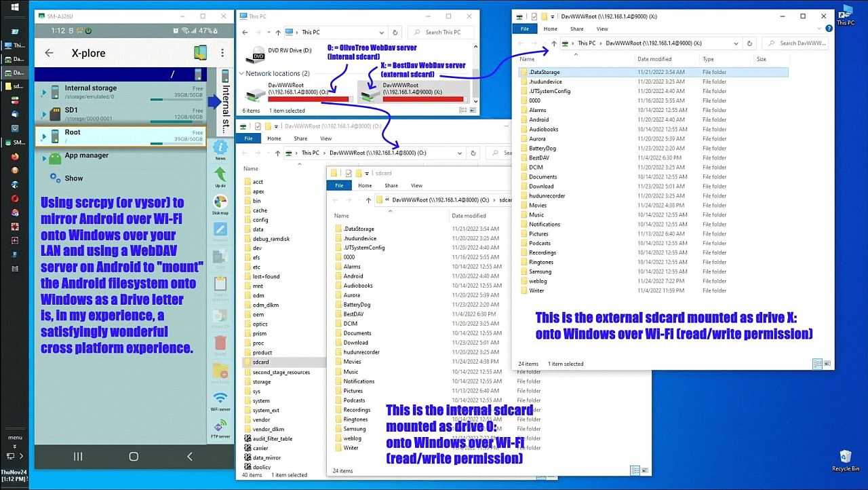Open Disk map in X-plore sidebar

(220, 204)
